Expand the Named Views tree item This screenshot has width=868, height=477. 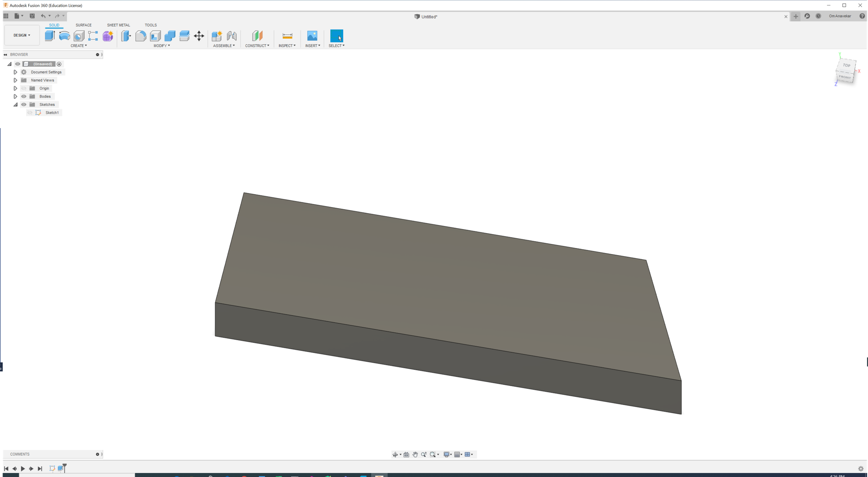(x=15, y=80)
